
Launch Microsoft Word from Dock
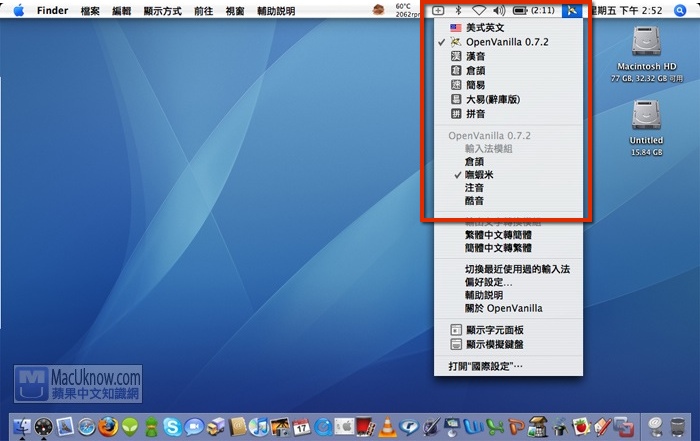473,427
